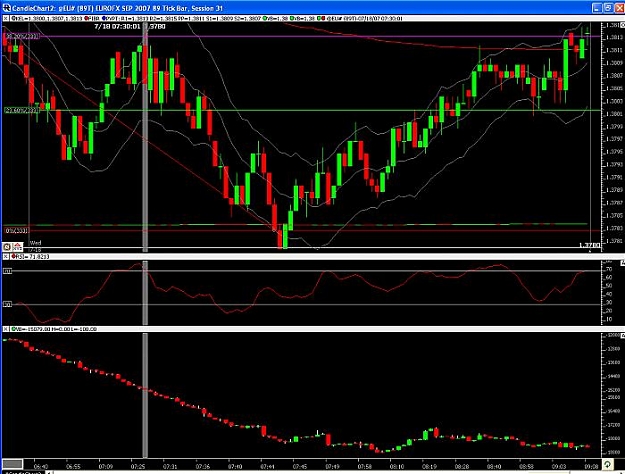This screenshot has height=474, width=625.
Task: Maximize the CandleChart2 window
Action: tap(607, 8)
